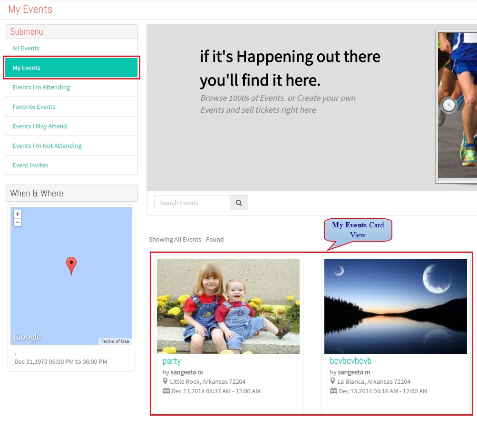Go to Favorite Events
The height and width of the screenshot is (448, 477).
tap(34, 107)
